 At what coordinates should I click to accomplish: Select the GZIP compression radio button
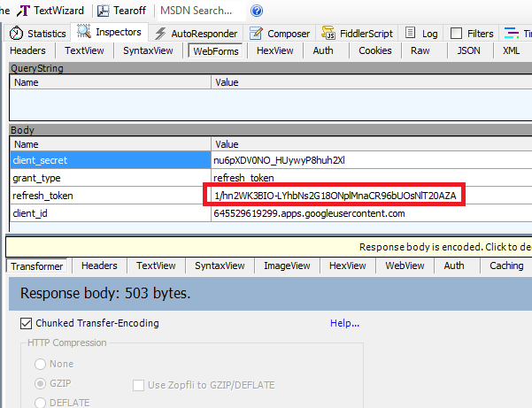[40, 383]
